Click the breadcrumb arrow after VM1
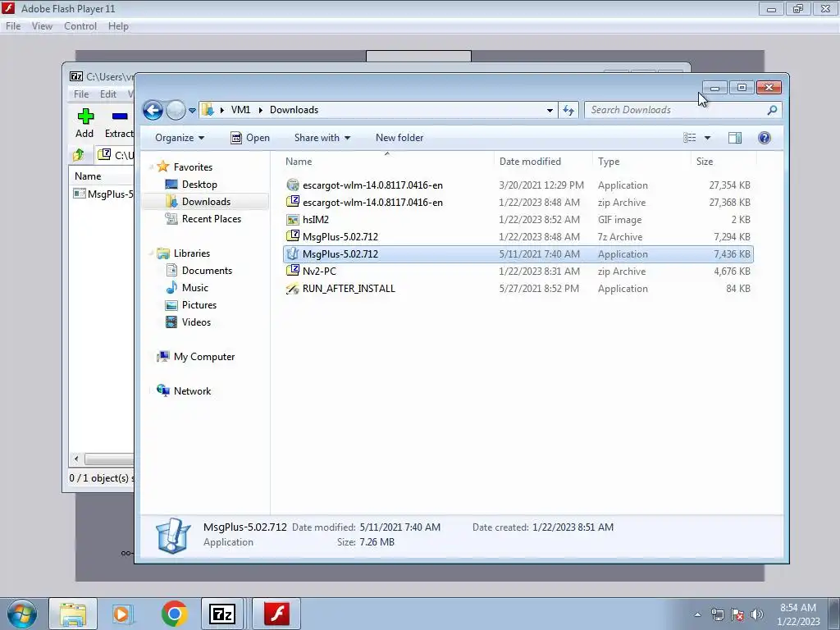Image resolution: width=840 pixels, height=630 pixels. pos(260,111)
